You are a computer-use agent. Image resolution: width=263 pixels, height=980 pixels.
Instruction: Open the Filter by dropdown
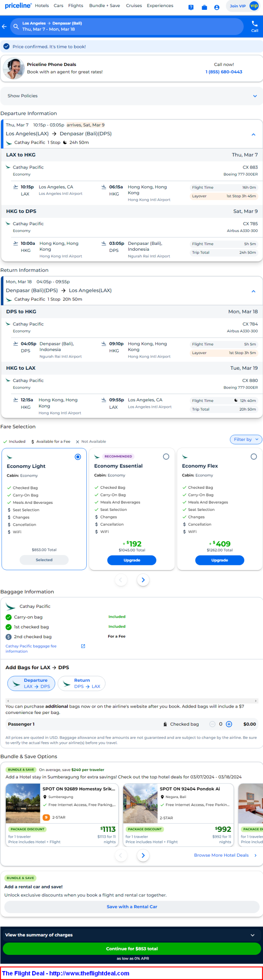(x=246, y=439)
